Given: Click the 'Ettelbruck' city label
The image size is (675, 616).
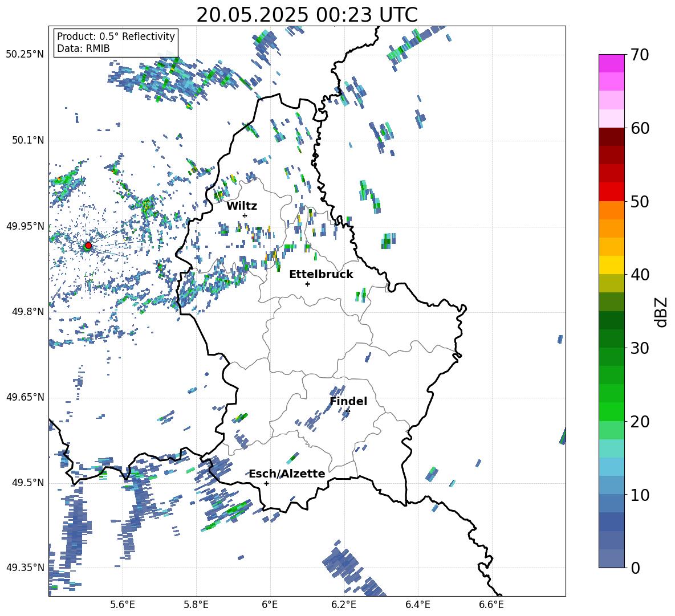Looking at the screenshot, I should (x=321, y=275).
